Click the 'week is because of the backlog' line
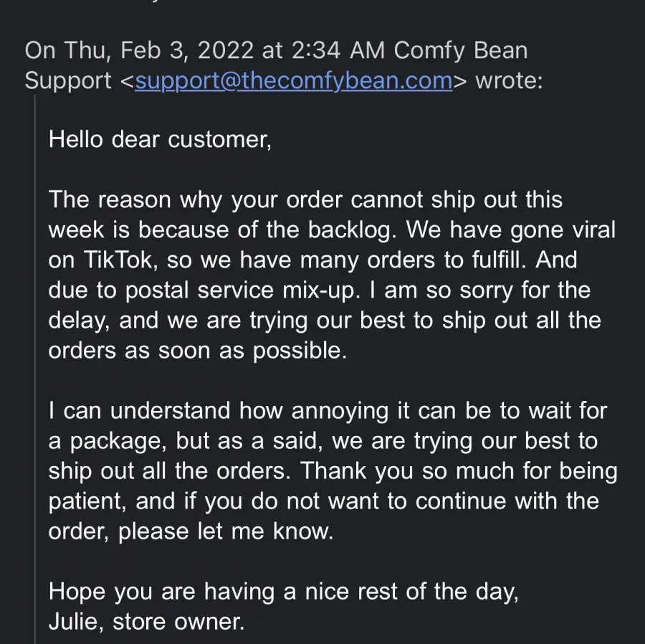This screenshot has height=644, width=645. (332, 229)
